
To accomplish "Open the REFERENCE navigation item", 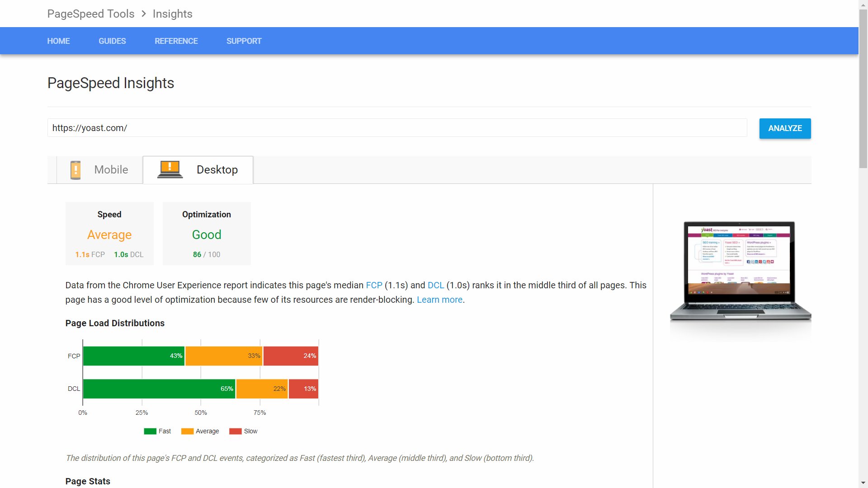I will (176, 41).
